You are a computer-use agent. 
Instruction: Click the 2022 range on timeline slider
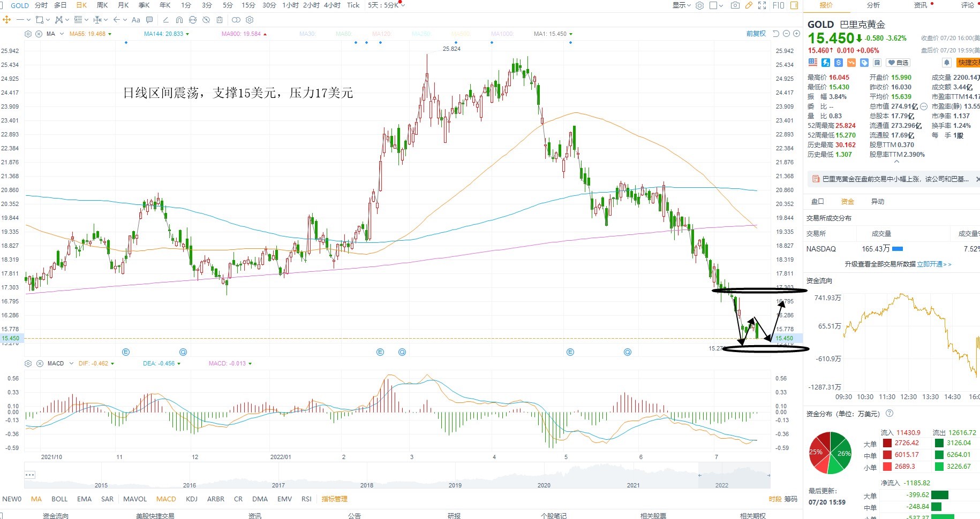pyautogui.click(x=721, y=485)
